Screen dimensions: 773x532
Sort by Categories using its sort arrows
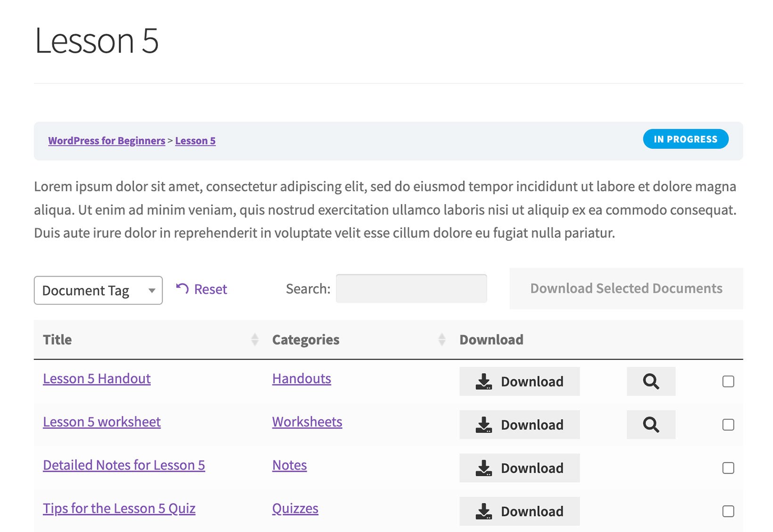coord(441,339)
